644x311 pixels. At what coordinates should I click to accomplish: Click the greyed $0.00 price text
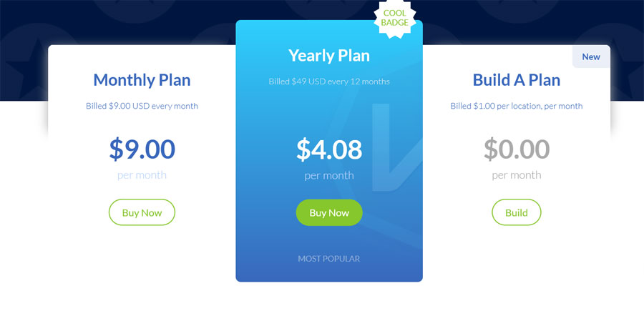click(x=516, y=149)
